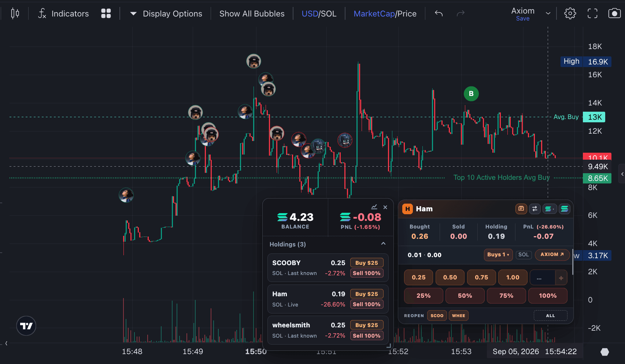Open the candlestick chart type selector
This screenshot has height=364, width=625.
[15, 14]
